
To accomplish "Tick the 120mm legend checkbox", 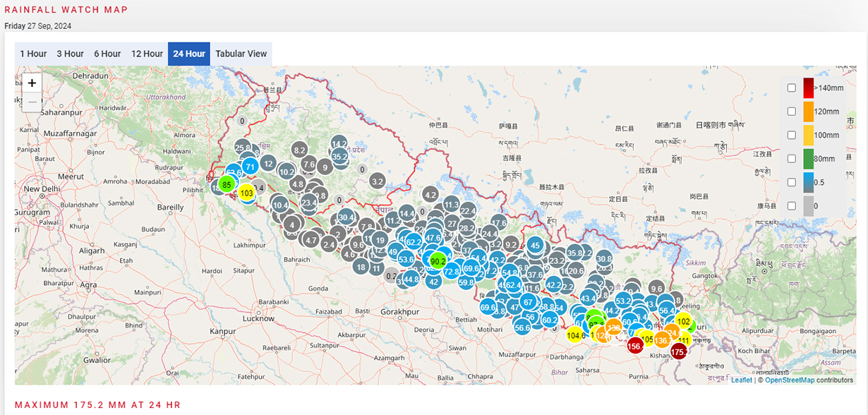I will (x=792, y=112).
